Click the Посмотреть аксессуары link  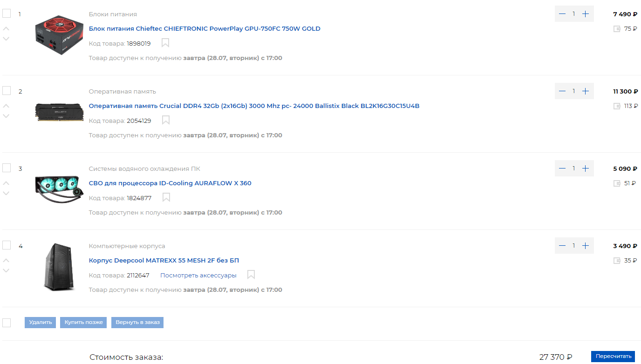click(198, 276)
